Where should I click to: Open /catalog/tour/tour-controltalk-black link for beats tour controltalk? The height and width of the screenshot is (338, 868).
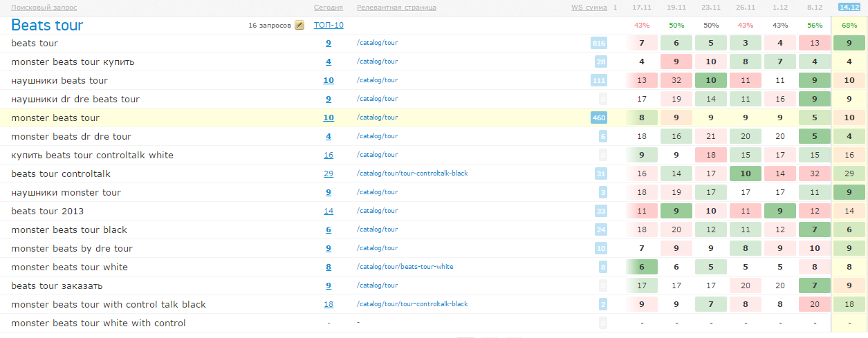click(x=412, y=173)
